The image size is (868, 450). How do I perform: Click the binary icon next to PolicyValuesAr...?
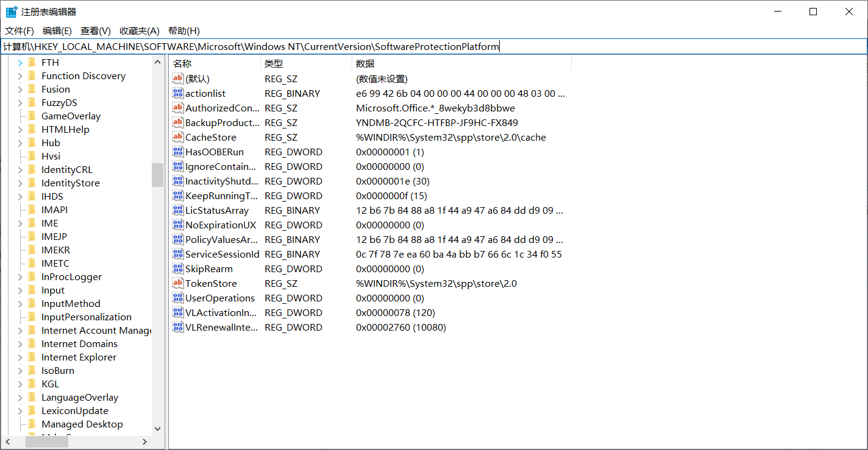tap(177, 239)
